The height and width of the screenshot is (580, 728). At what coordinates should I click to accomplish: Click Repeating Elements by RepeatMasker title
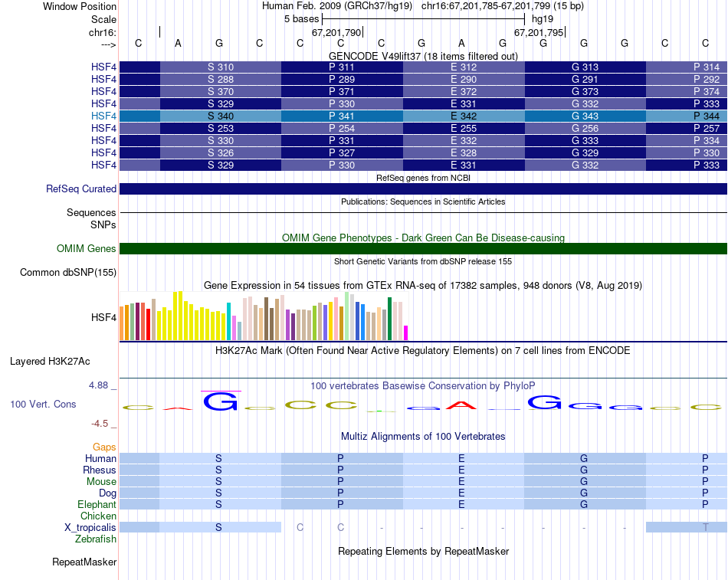pos(423,551)
